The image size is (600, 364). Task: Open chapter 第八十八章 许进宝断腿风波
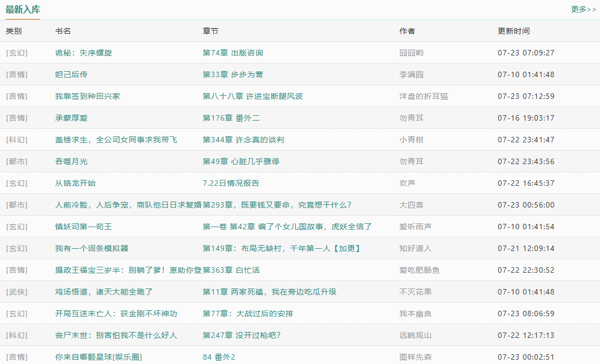[x=252, y=96]
